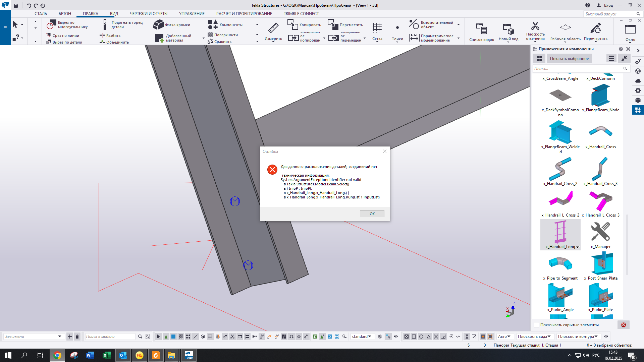Open the View list (Список видов) icon

[481, 29]
